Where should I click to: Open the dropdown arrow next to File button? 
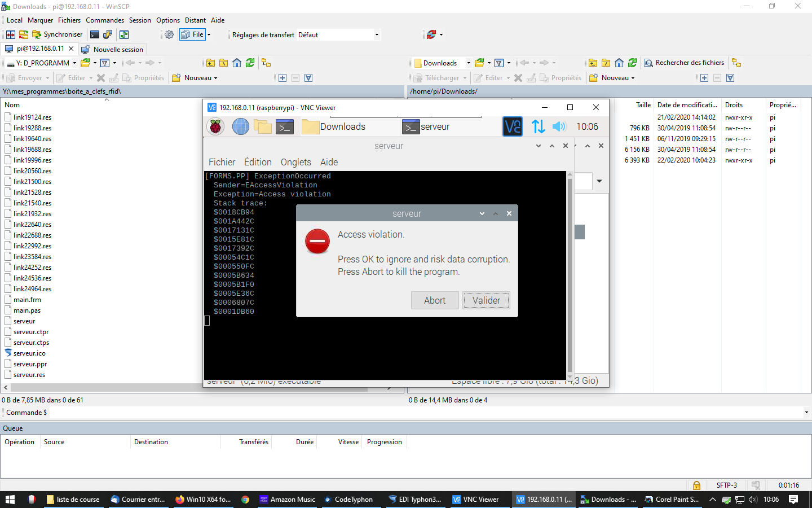(209, 34)
